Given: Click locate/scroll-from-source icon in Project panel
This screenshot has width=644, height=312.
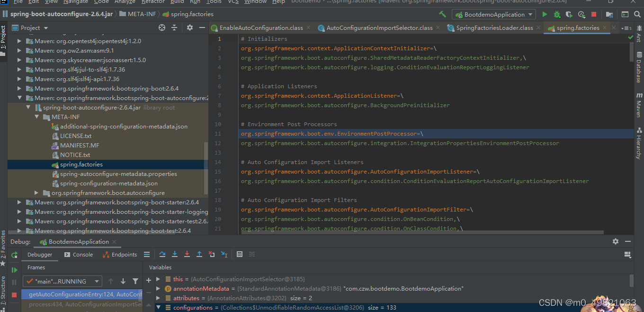Looking at the screenshot, I should coord(162,28).
